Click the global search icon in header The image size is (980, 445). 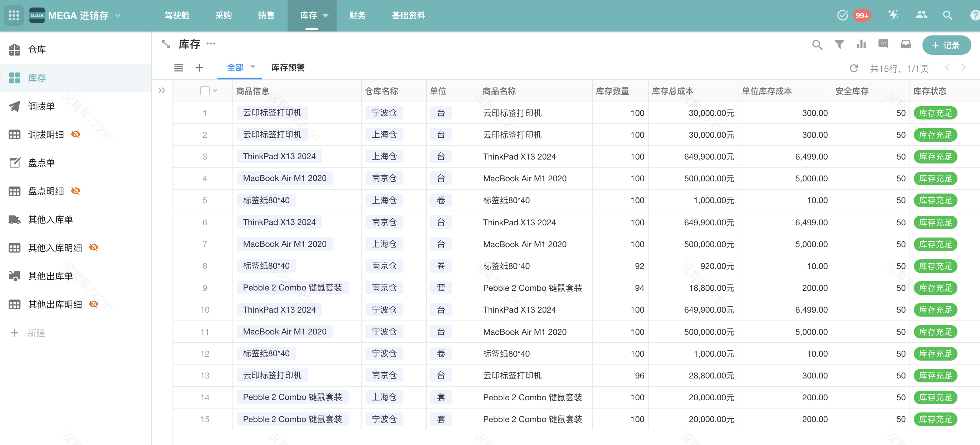coord(947,15)
